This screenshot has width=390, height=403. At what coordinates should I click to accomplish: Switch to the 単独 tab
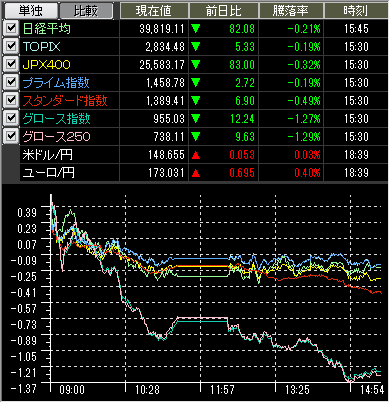[x=30, y=11]
